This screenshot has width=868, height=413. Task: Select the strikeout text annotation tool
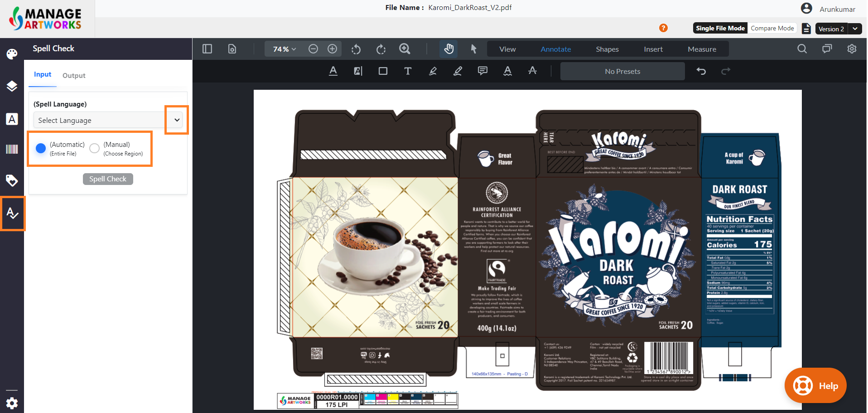pos(532,71)
